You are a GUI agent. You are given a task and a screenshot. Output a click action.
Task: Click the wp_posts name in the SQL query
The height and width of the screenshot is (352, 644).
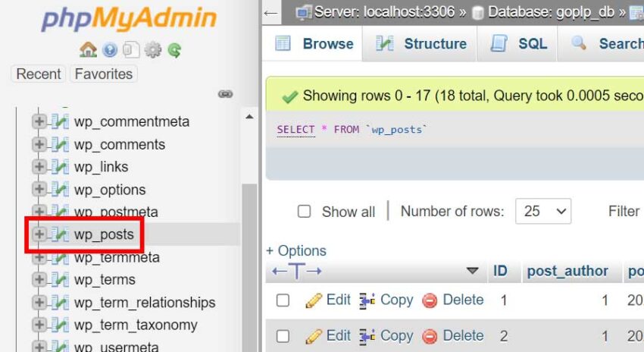click(x=397, y=130)
